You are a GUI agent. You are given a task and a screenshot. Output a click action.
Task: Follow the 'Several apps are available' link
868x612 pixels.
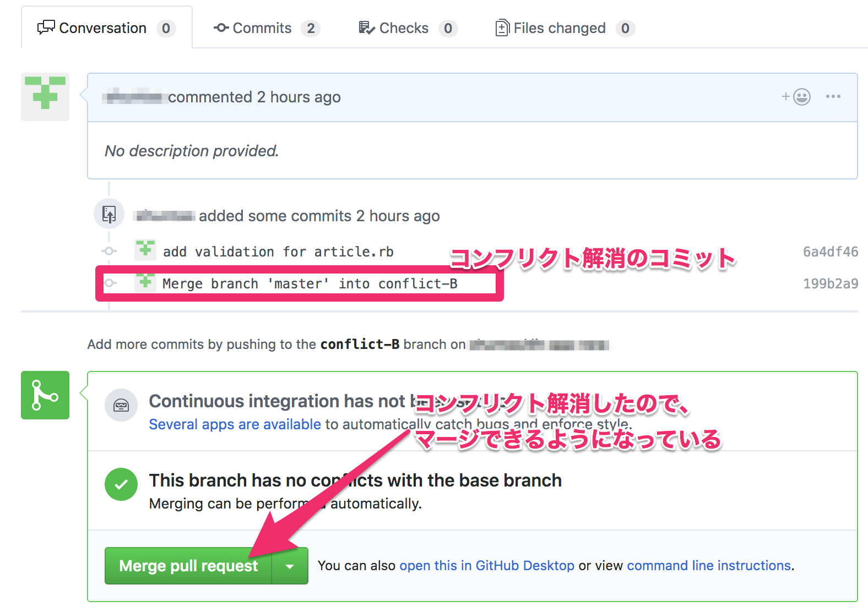point(235,424)
